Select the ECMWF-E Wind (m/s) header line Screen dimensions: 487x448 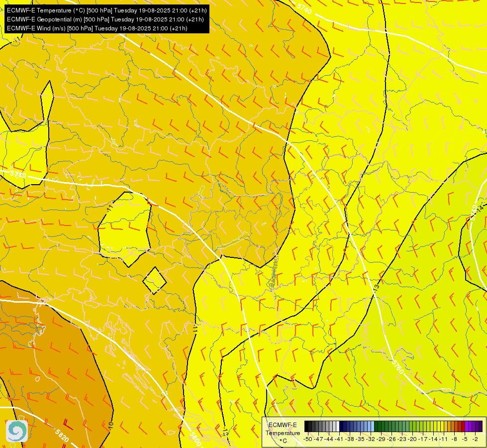pos(97,28)
